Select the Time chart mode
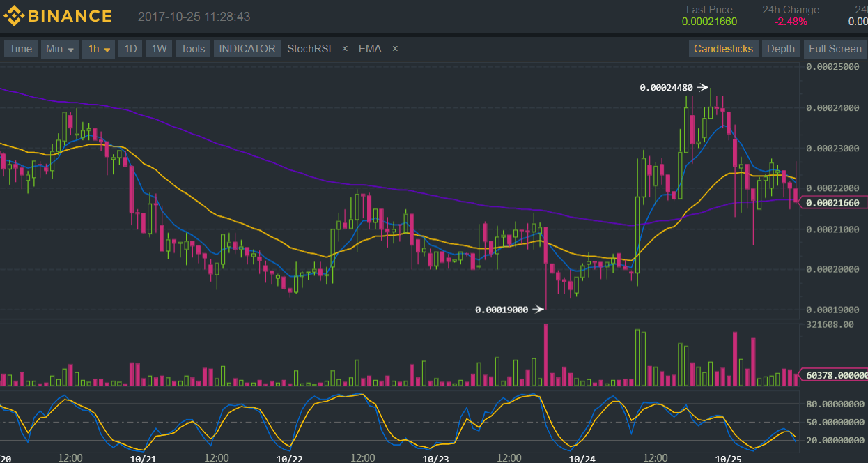 click(20, 49)
